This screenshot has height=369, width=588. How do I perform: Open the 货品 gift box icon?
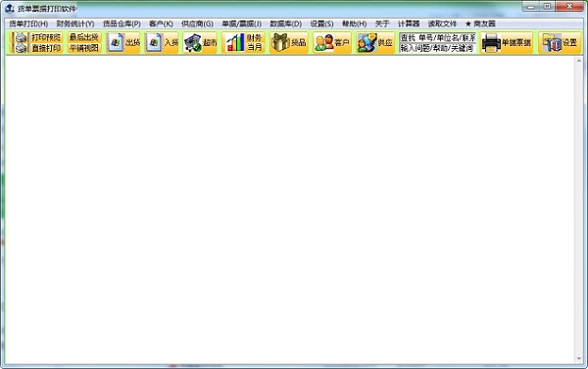point(289,42)
